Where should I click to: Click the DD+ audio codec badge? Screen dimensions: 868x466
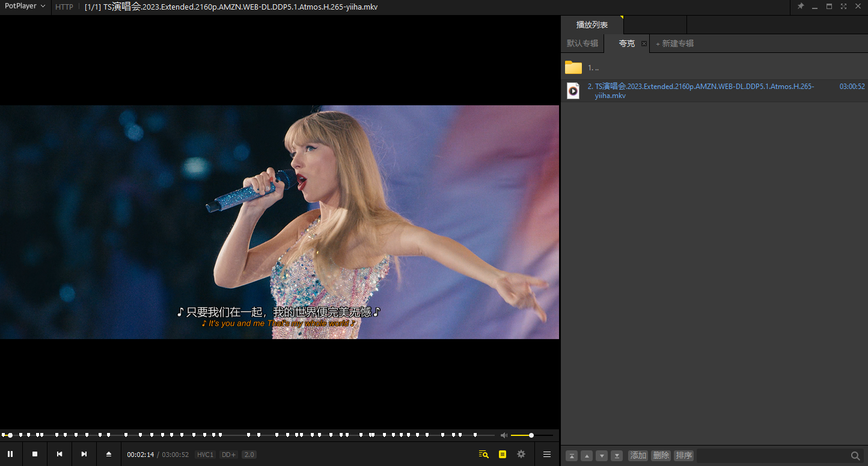228,455
